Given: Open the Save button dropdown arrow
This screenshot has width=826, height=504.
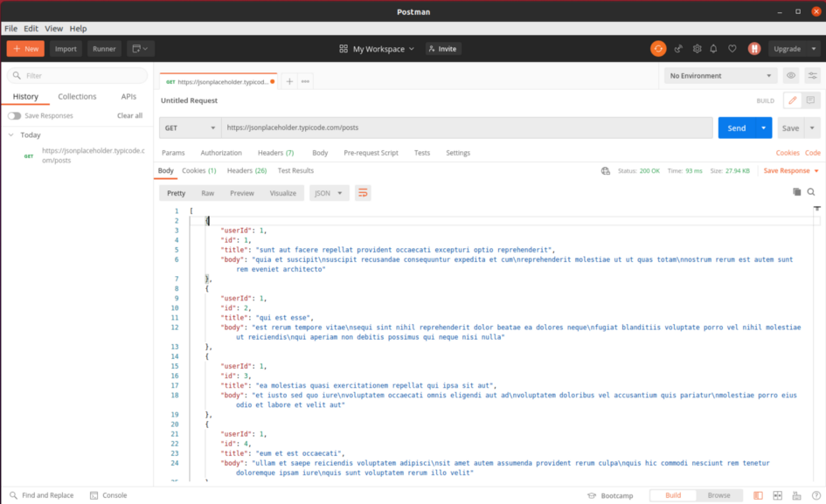Looking at the screenshot, I should (x=812, y=128).
